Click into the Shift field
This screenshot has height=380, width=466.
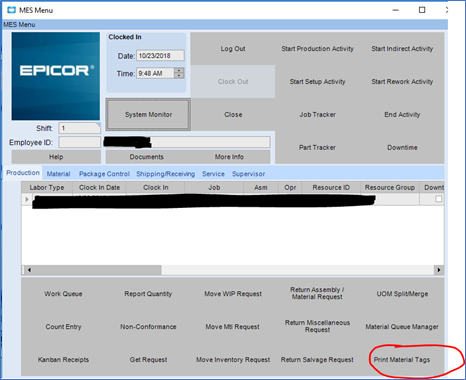(x=79, y=128)
